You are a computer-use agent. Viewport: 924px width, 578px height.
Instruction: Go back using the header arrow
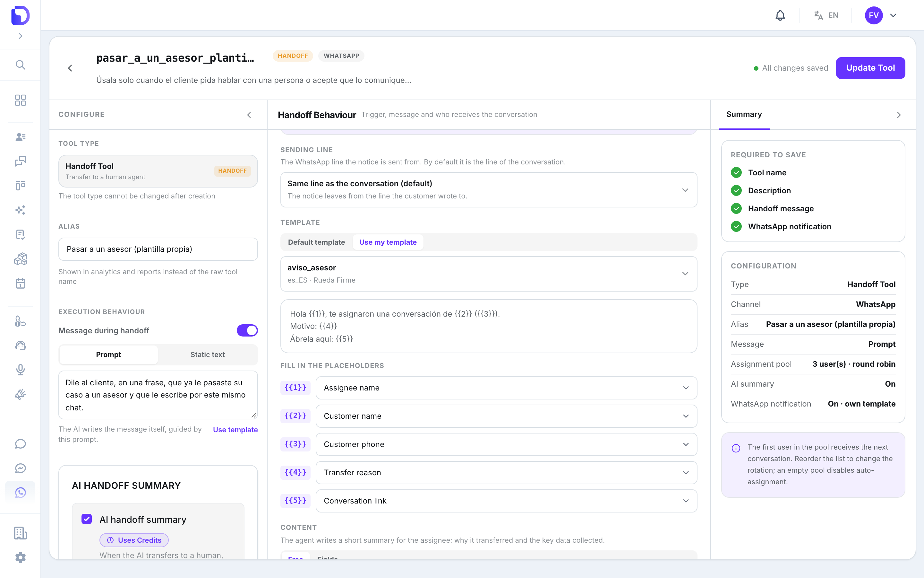(x=70, y=68)
